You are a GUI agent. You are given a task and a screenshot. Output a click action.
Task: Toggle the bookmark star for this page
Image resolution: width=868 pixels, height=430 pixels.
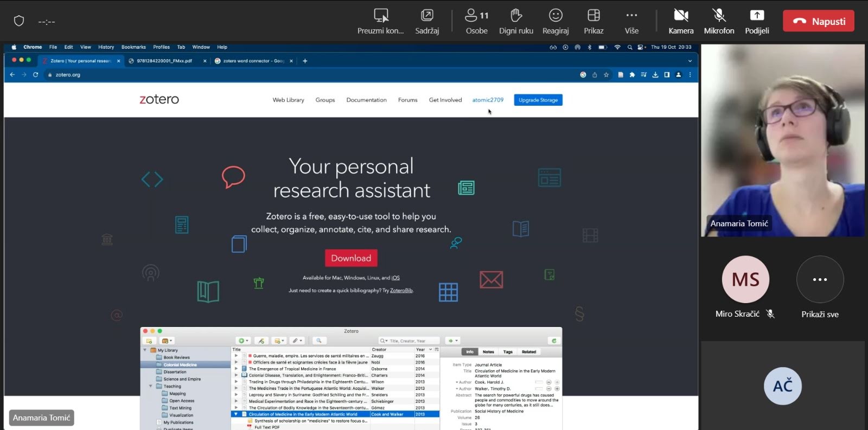coord(606,75)
